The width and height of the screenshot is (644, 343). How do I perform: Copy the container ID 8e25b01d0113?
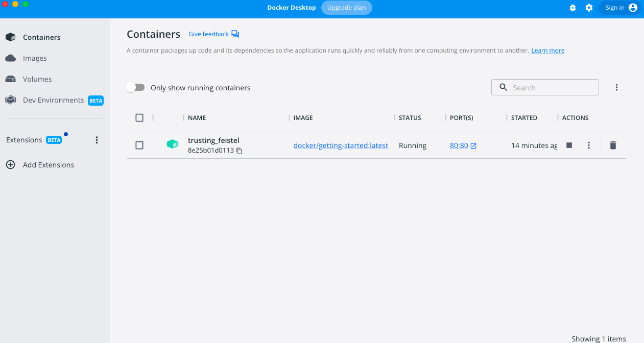point(239,151)
